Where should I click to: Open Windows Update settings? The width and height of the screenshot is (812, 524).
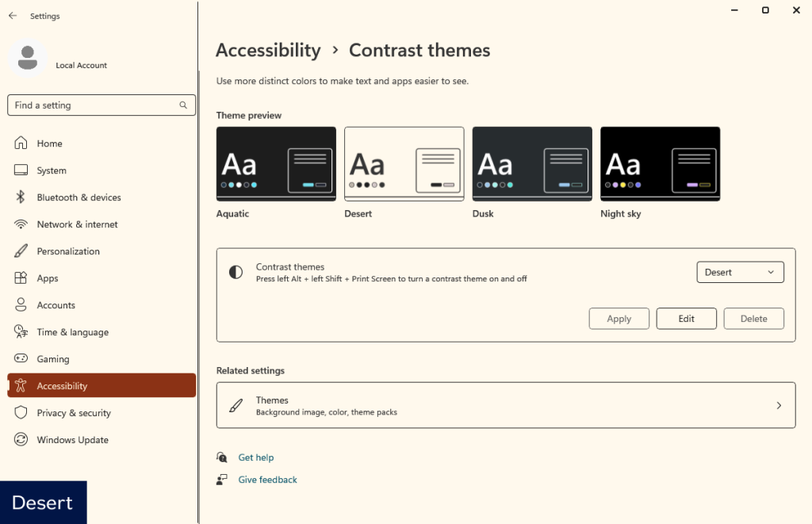coord(74,439)
